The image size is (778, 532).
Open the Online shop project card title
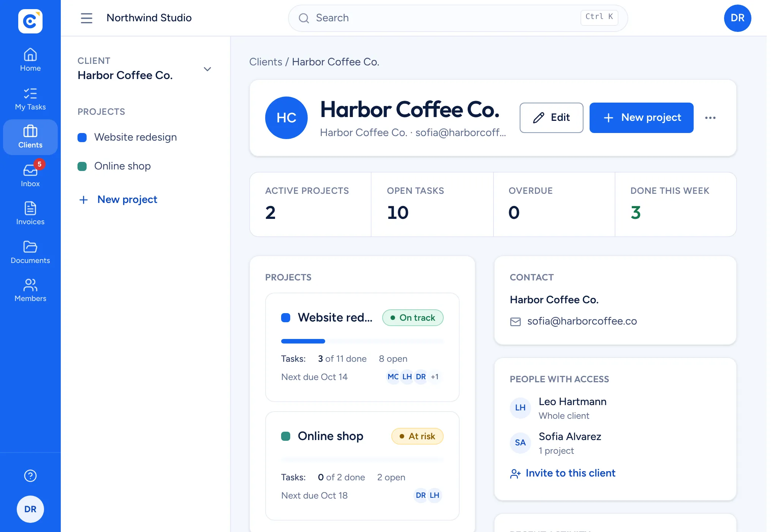(330, 436)
